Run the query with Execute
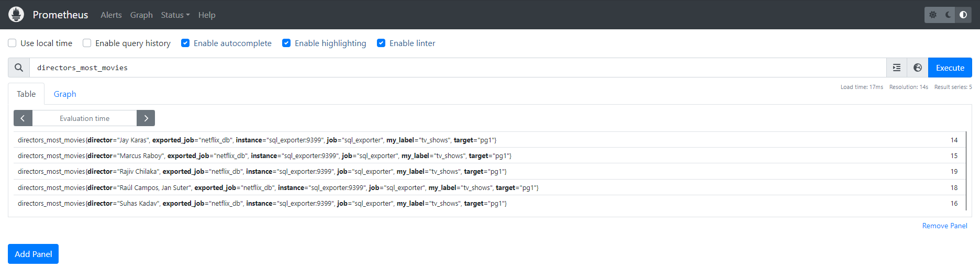The width and height of the screenshot is (980, 279). click(950, 68)
